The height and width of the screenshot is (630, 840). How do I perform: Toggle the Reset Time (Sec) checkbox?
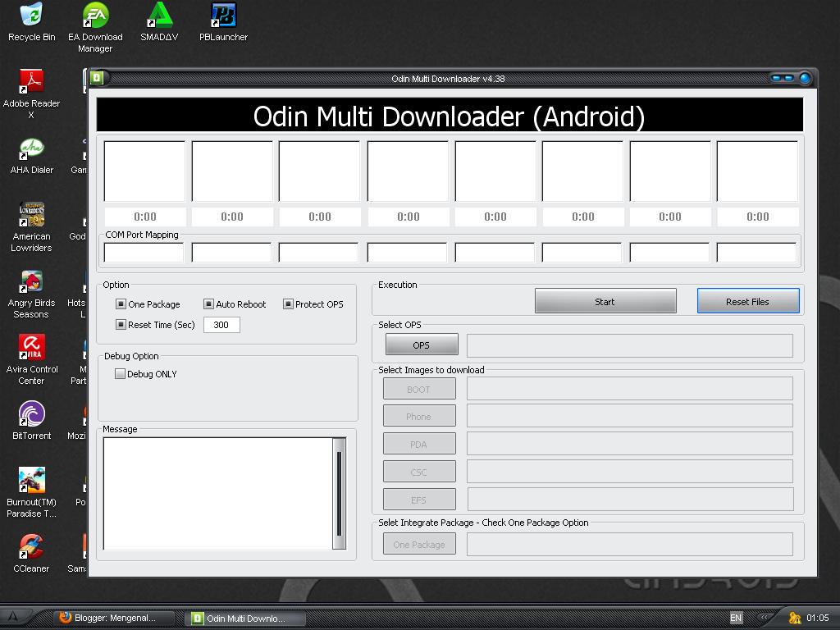coord(121,324)
